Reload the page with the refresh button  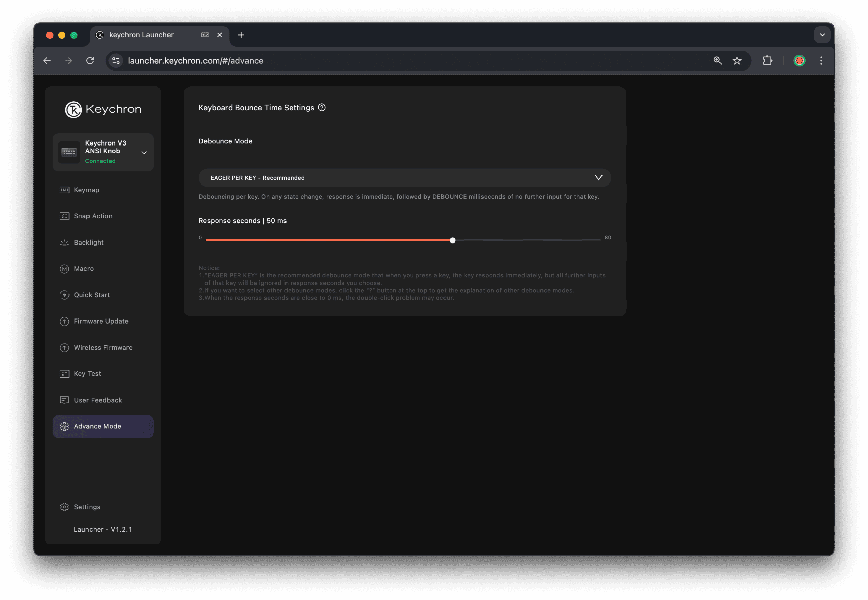pos(90,61)
